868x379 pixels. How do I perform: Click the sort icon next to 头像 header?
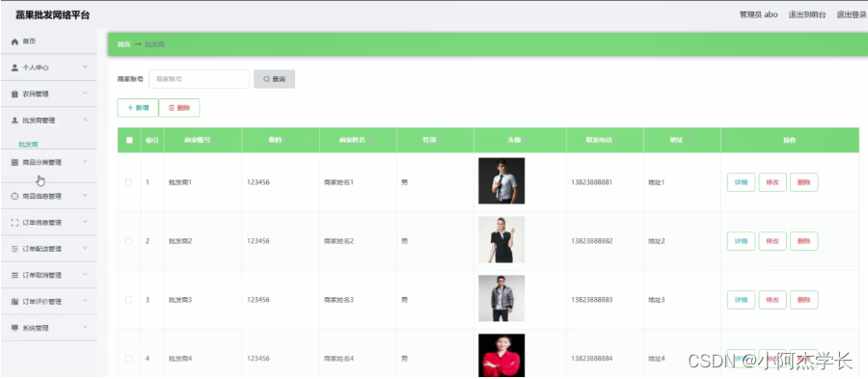click(x=527, y=141)
